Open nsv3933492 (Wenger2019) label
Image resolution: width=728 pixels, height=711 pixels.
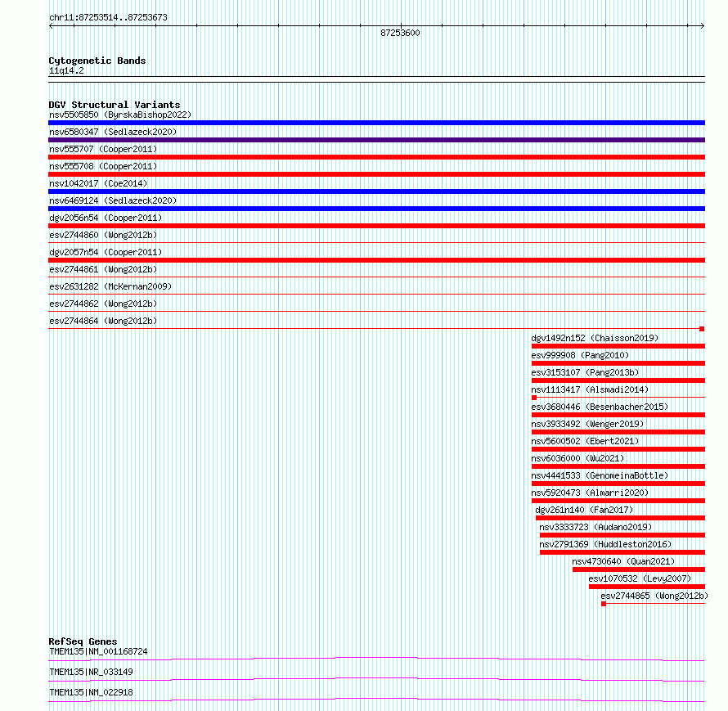tap(587, 424)
